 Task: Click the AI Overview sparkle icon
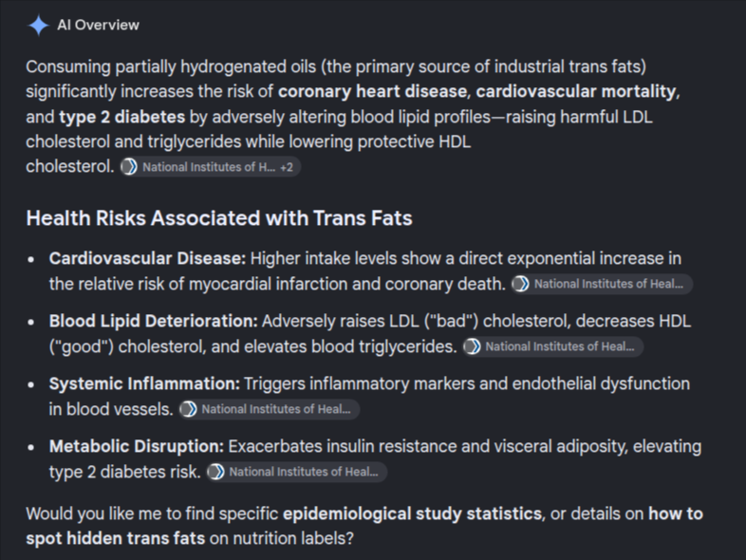39,26
